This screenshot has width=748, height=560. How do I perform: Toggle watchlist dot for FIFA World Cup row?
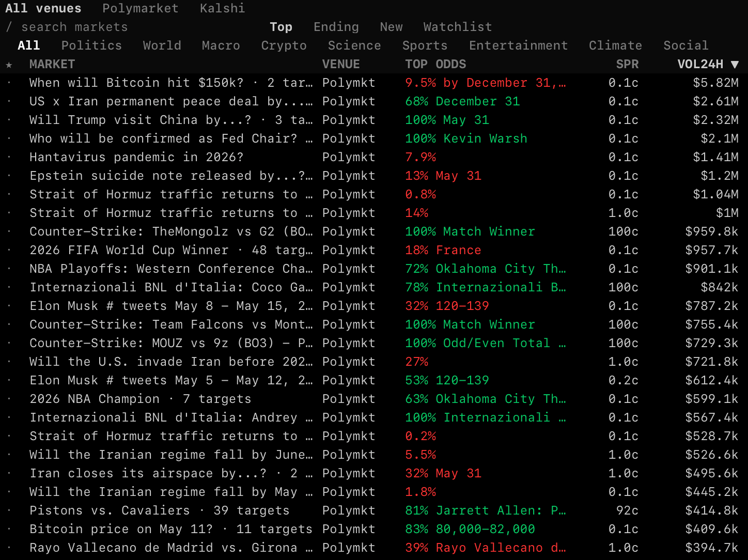(x=9, y=250)
